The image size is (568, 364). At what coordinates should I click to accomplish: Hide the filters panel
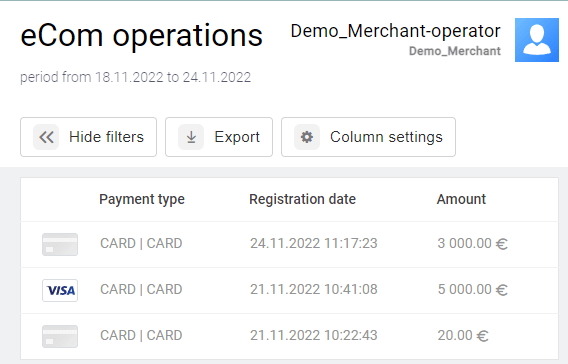88,137
